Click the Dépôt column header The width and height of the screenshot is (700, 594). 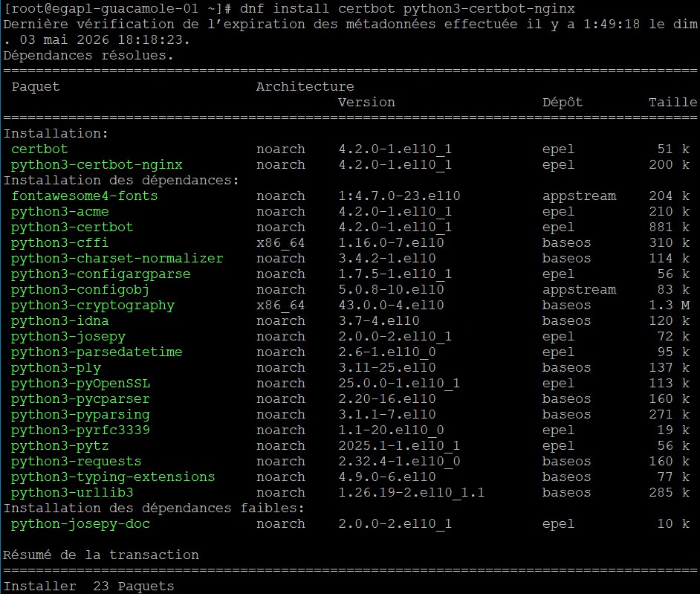[x=563, y=103]
